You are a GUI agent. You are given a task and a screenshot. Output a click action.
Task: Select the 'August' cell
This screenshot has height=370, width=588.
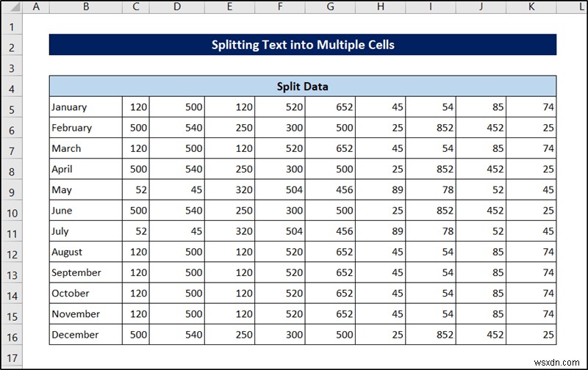click(x=85, y=251)
